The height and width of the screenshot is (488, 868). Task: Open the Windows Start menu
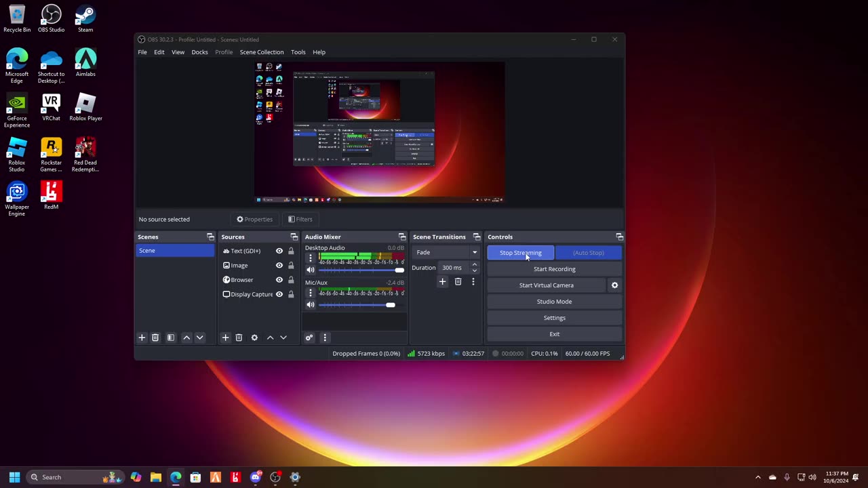14,477
